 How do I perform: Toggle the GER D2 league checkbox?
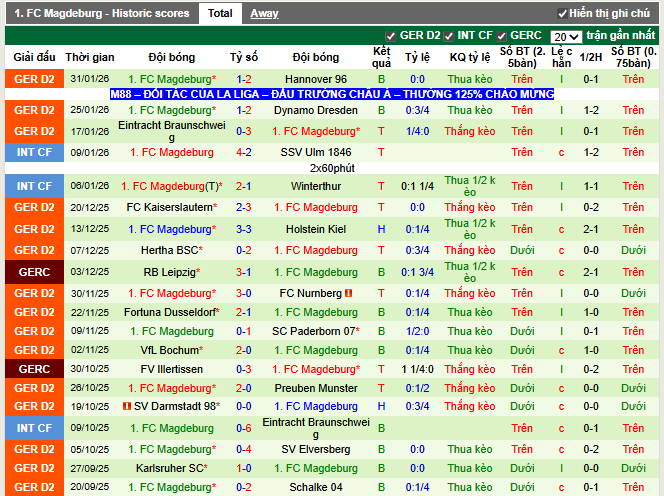pos(390,36)
